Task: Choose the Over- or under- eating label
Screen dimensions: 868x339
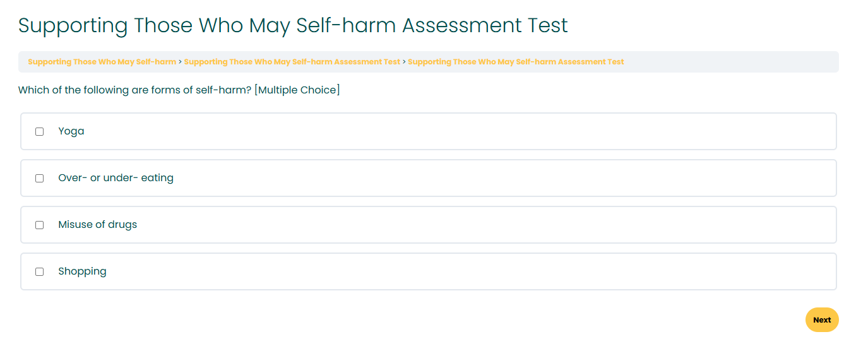Action: (x=116, y=178)
